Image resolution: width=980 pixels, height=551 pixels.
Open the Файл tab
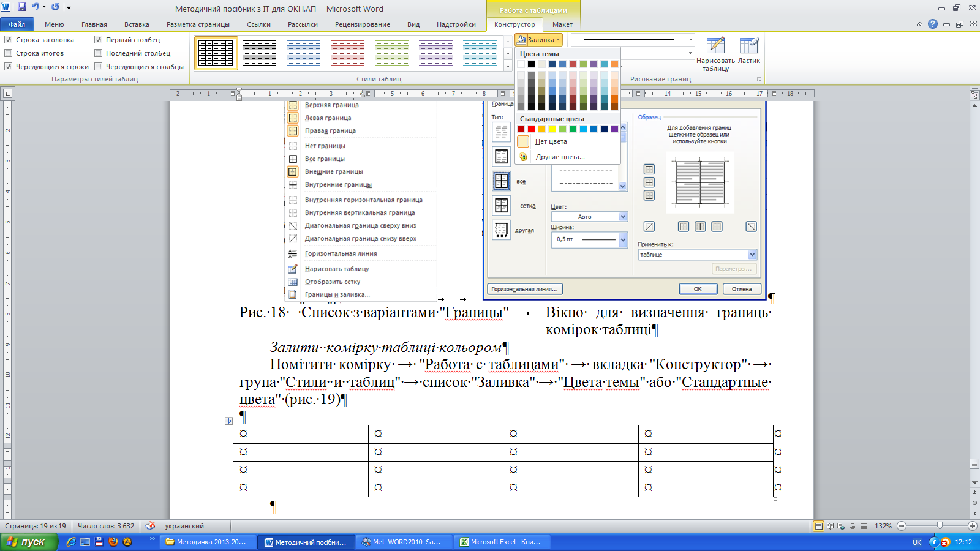coord(17,24)
